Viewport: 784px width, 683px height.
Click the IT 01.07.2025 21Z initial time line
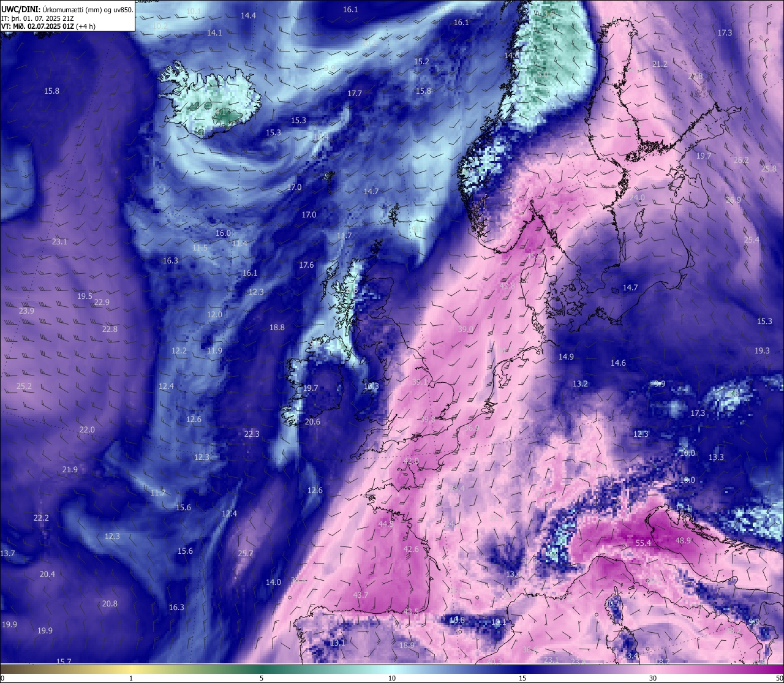pyautogui.click(x=38, y=18)
